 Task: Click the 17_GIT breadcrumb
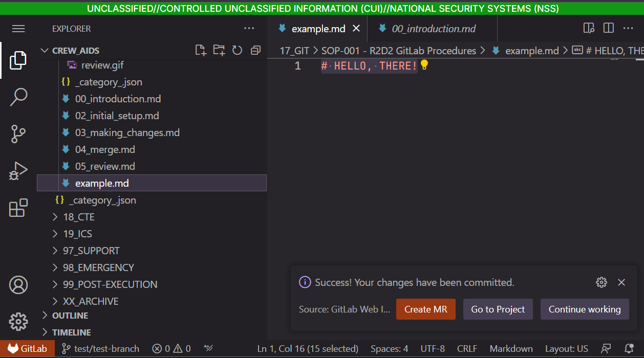294,51
